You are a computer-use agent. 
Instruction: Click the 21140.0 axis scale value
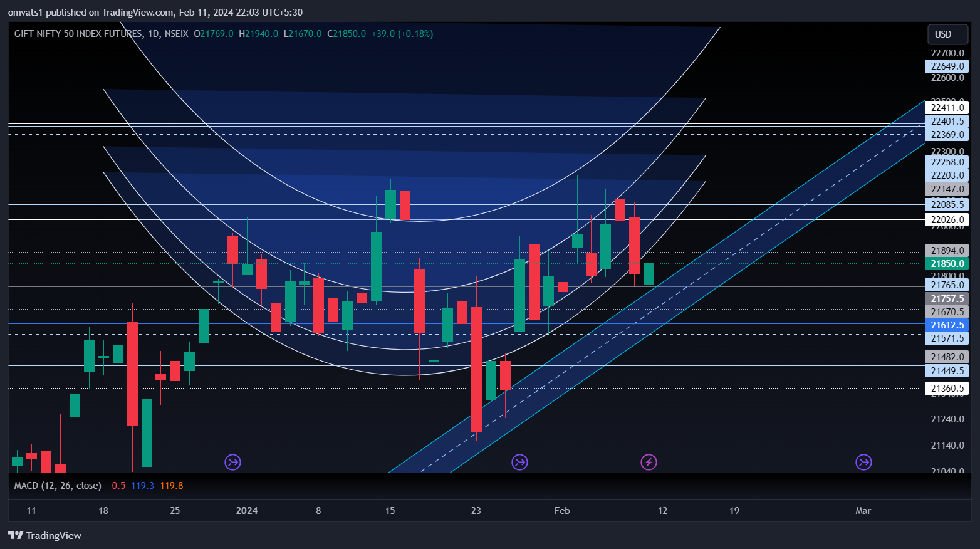(947, 446)
